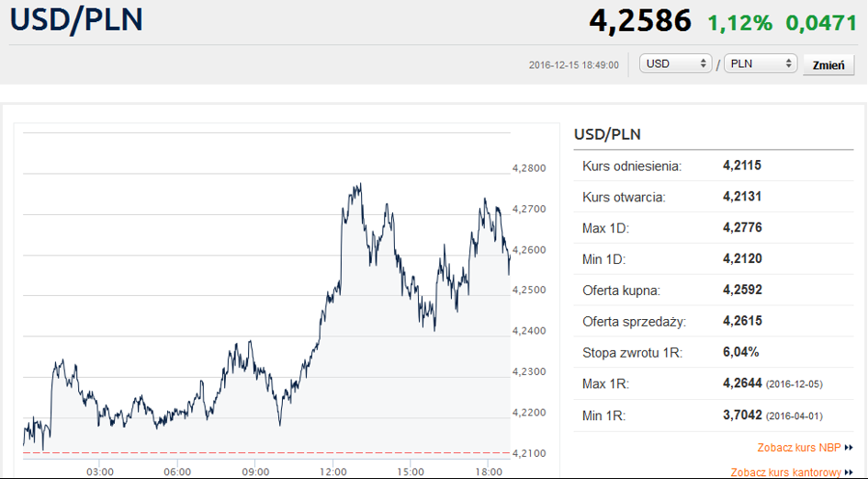The height and width of the screenshot is (479, 868).
Task: Click the double-arrow icon after Zobacz kurs NBP
Action: (x=849, y=448)
